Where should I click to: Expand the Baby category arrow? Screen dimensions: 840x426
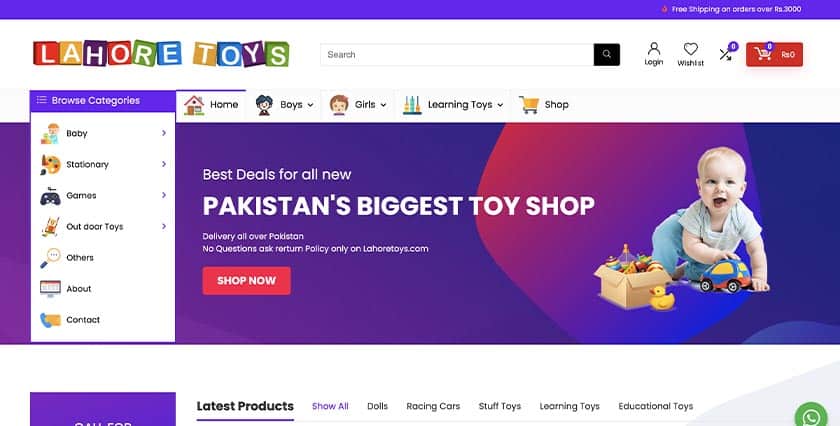tap(164, 133)
